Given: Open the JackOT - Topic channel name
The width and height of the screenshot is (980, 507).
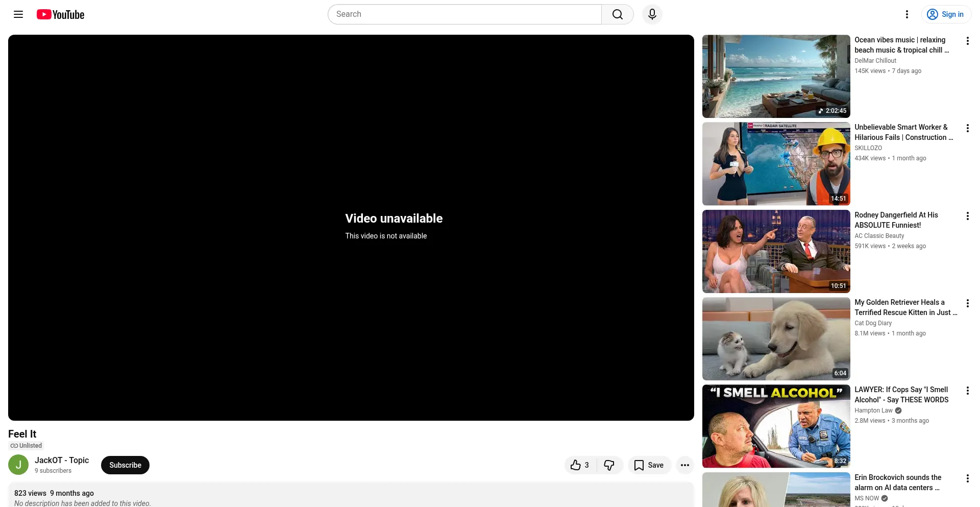Looking at the screenshot, I should tap(62, 460).
